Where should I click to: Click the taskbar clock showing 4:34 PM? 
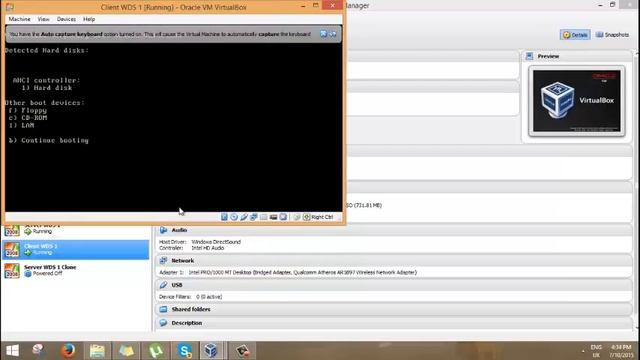[622, 351]
